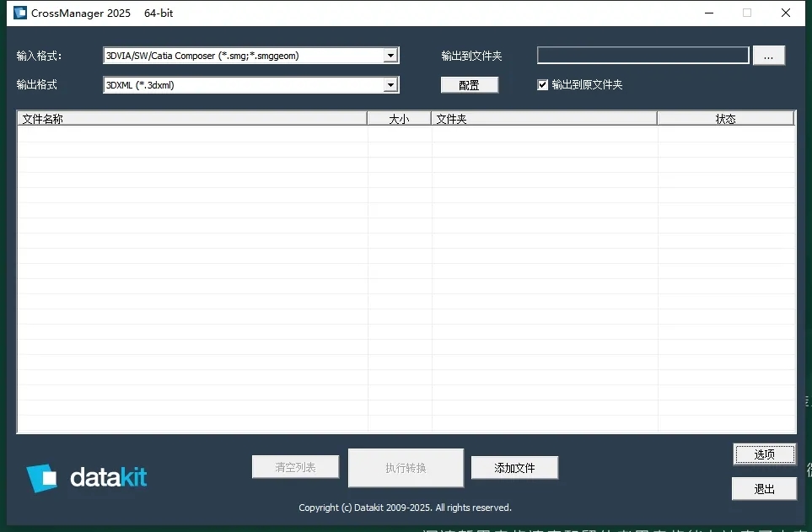
Task: Click the datakit logo
Action: click(87, 477)
